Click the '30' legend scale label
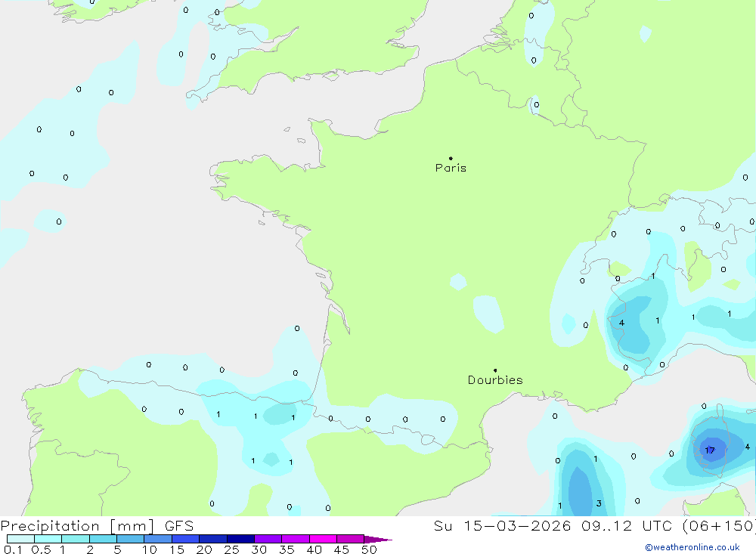 [x=259, y=549]
